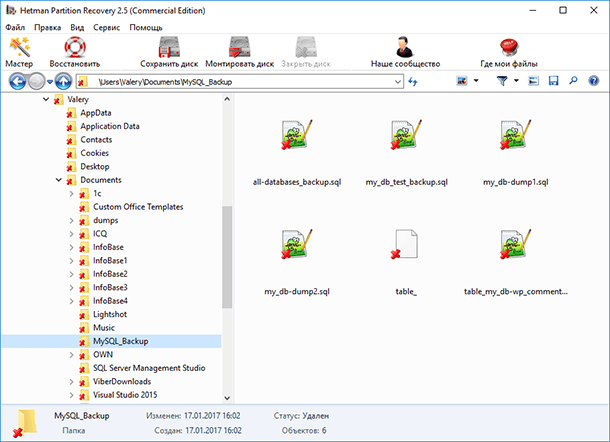Click the folder path input field
Viewport: 610px width, 442px height.
pos(240,82)
